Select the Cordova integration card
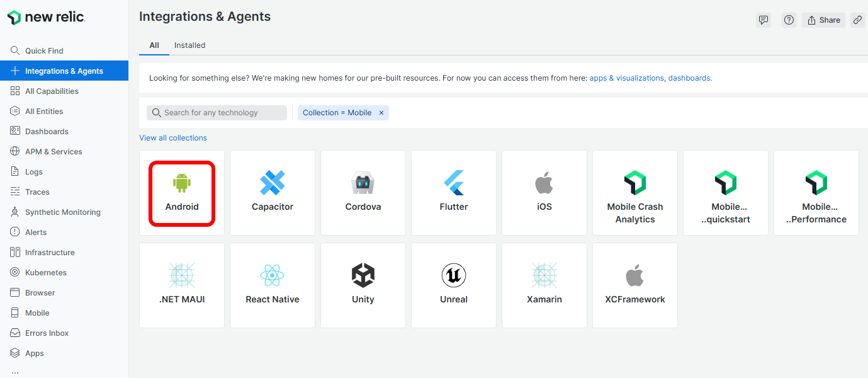The width and height of the screenshot is (868, 378). point(363,193)
